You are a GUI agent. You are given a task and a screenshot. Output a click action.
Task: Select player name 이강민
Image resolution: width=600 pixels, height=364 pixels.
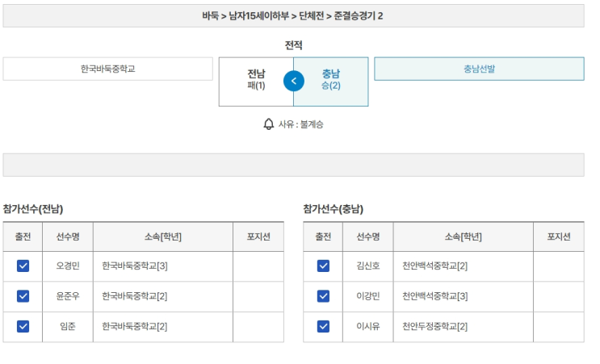[368, 296]
